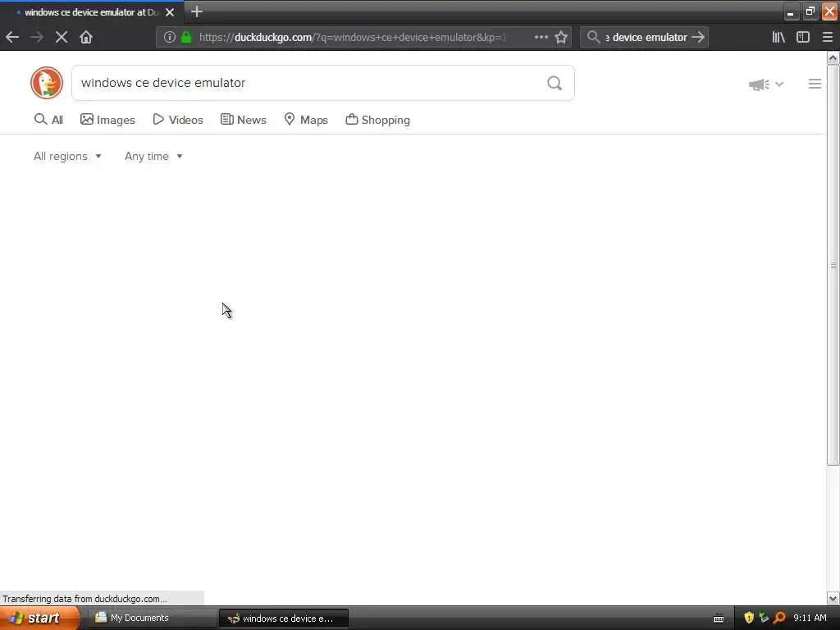The image size is (840, 630).
Task: Go back to the previous page
Action: 11,37
